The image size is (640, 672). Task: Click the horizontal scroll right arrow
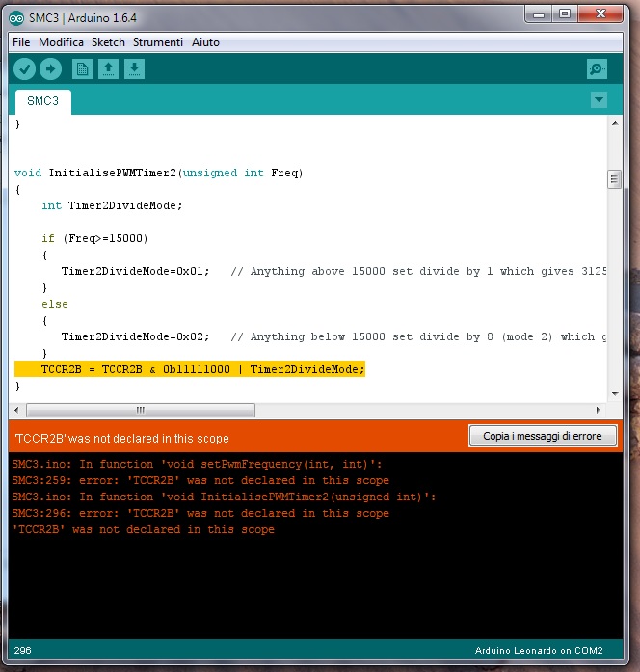[598, 410]
